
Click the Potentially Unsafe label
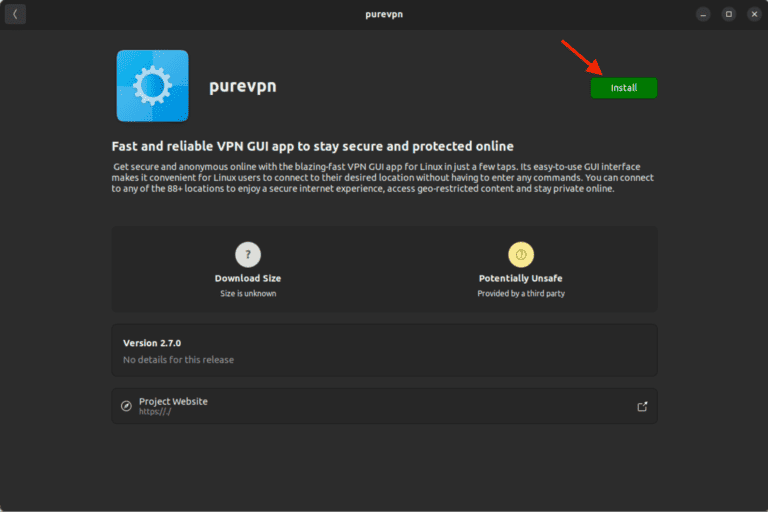[x=521, y=278]
